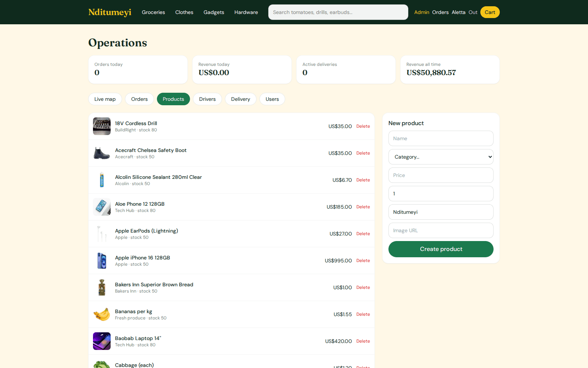Open the Category dropdown in New product

pyautogui.click(x=441, y=157)
